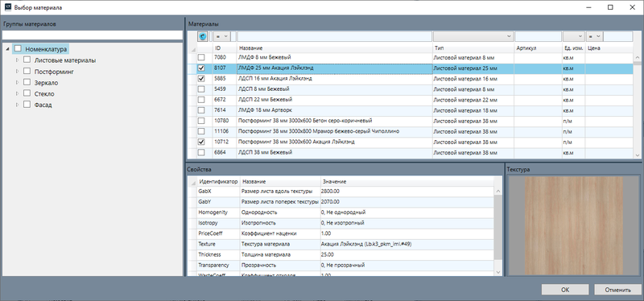Click the Отменить button
The image size is (644, 301).
[617, 290]
